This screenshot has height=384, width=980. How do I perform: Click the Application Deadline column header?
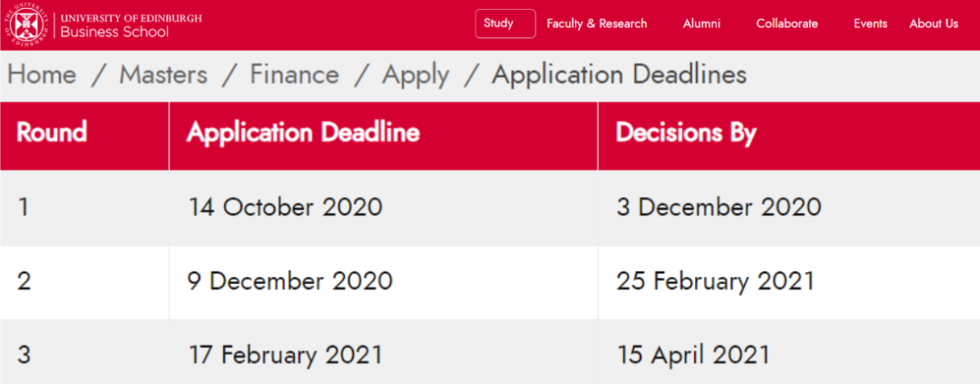pos(383,135)
